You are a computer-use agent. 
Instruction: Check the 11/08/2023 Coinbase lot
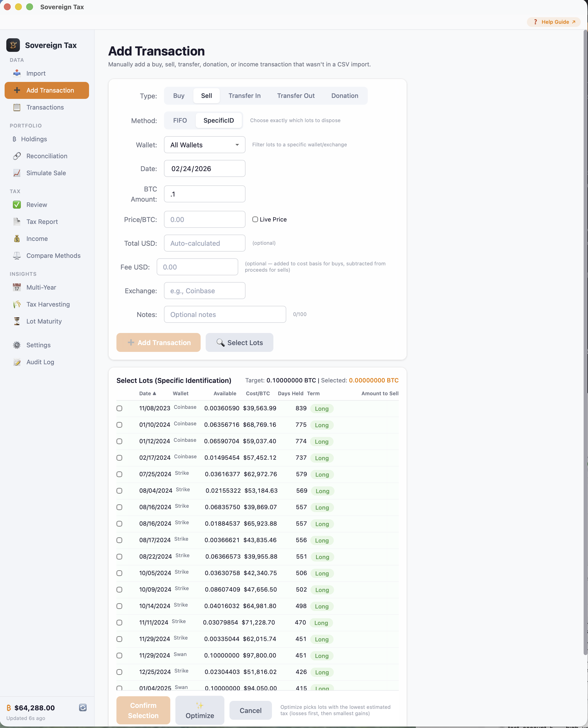click(x=119, y=408)
